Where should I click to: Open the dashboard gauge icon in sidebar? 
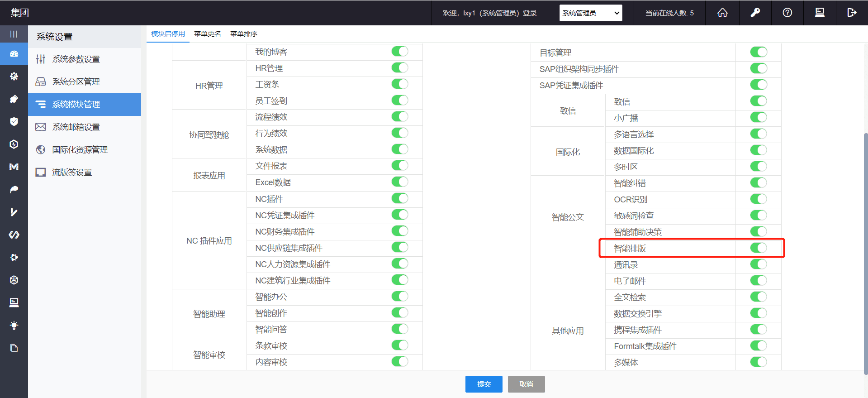tap(14, 54)
